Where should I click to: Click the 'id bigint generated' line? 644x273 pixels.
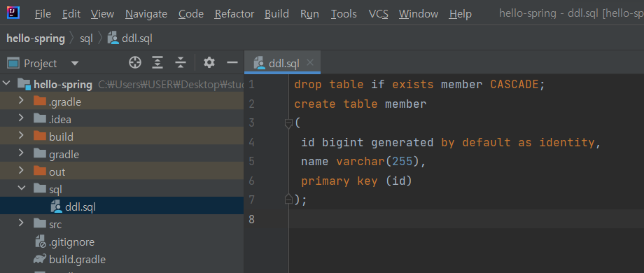tap(451, 143)
